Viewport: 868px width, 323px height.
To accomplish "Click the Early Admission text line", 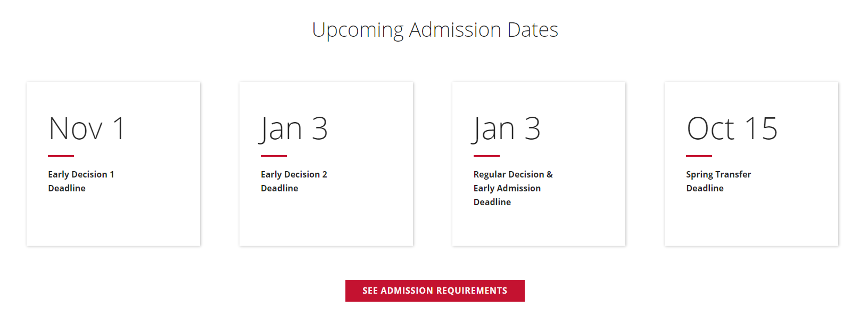I will tap(507, 188).
